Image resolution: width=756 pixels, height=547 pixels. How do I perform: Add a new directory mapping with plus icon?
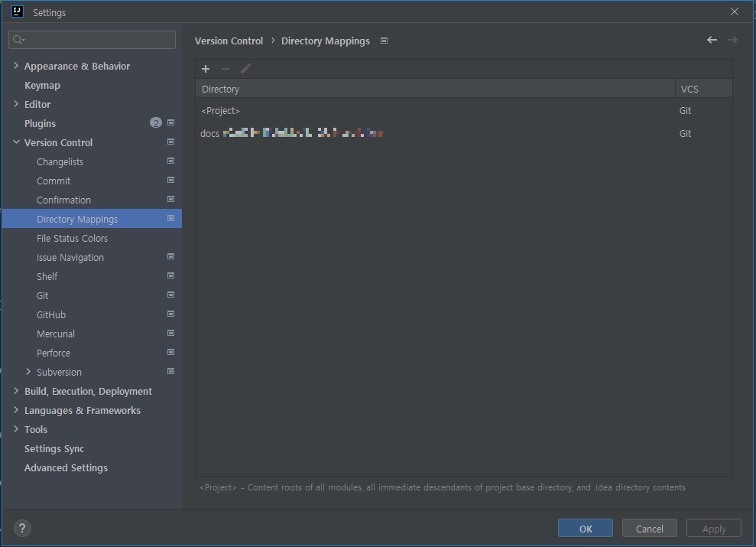tap(206, 69)
